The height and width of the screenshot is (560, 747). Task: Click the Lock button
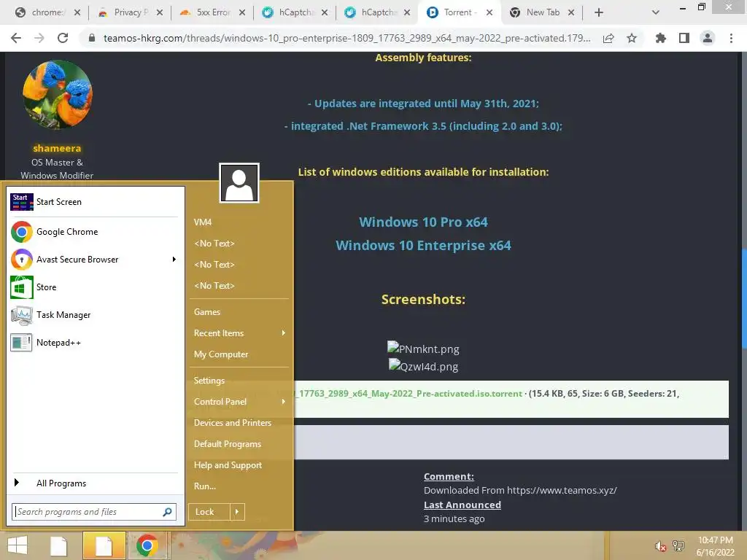pyautogui.click(x=209, y=512)
